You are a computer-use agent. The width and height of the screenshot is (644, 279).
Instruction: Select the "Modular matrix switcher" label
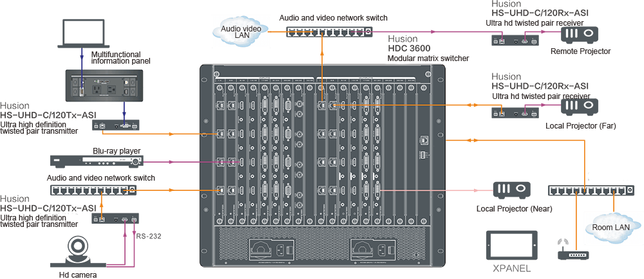click(x=428, y=58)
